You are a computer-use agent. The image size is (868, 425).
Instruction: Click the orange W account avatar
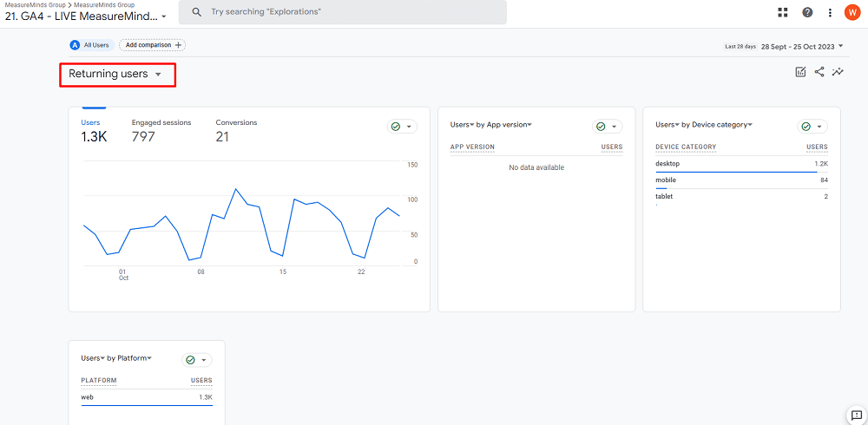[x=852, y=12]
